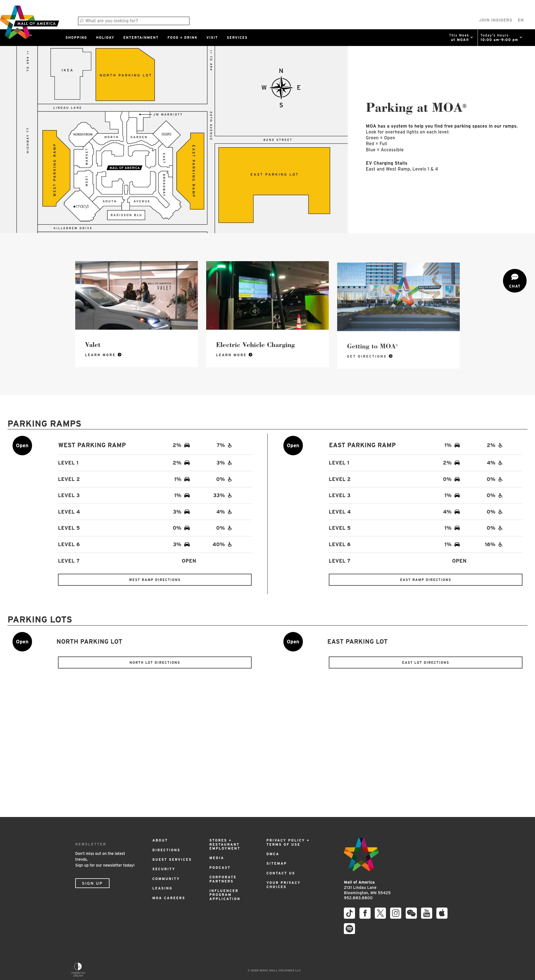Open the Visit menu
Viewport: 535px width, 980px height.
[212, 38]
